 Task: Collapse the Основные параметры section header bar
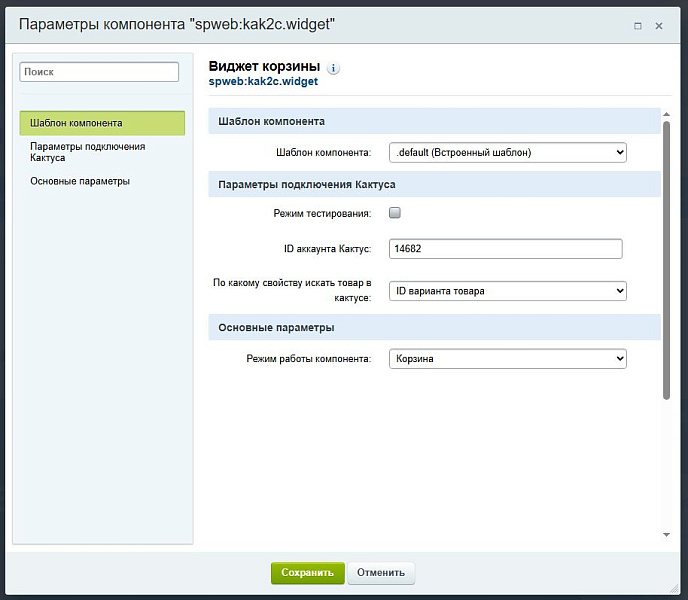tap(434, 327)
